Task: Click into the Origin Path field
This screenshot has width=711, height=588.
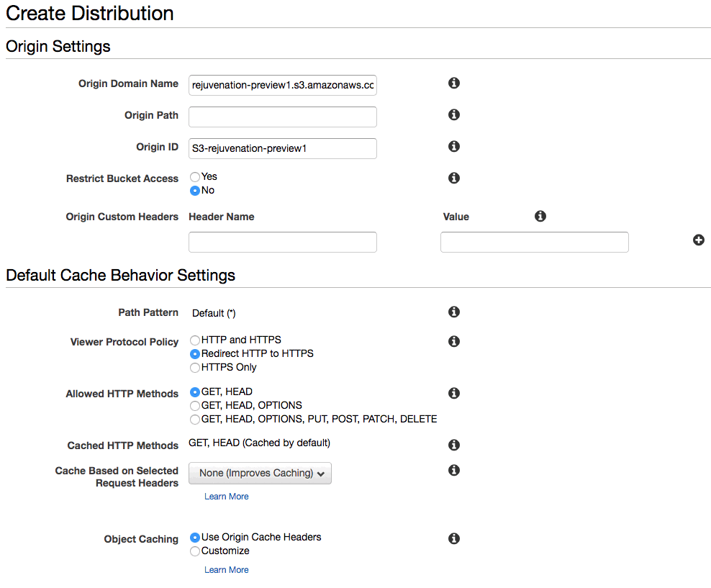Action: 283,117
